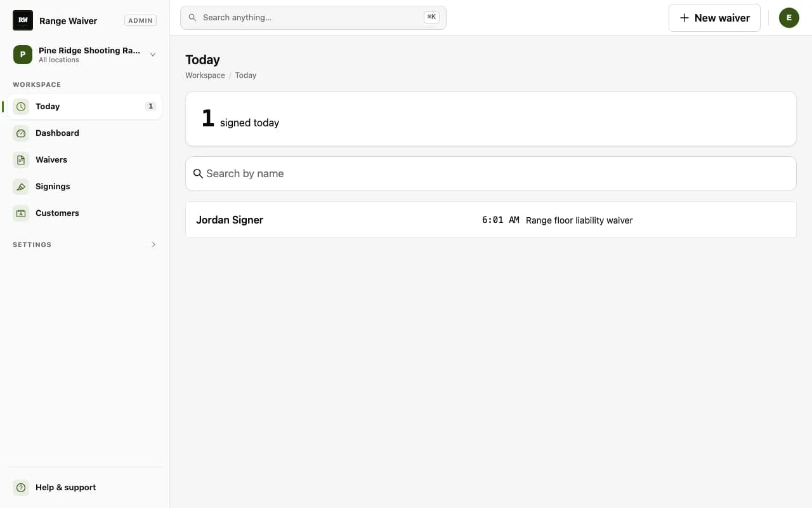Navigate to Signings
Viewport: 812px width, 508px height.
tap(85, 187)
